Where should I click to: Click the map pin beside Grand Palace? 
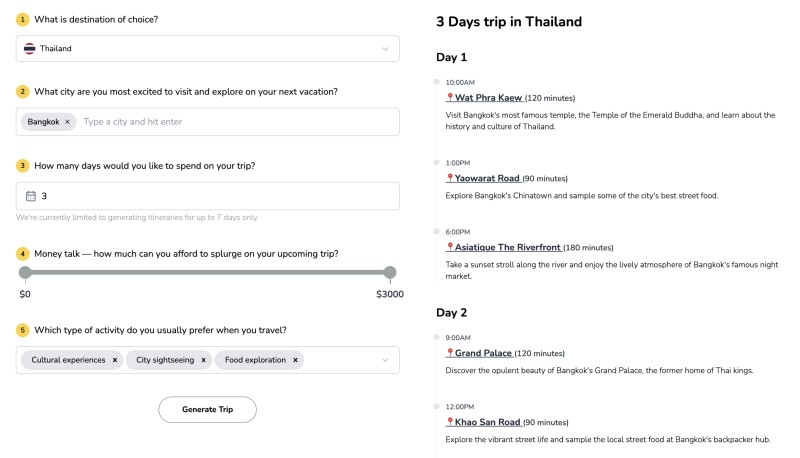click(x=450, y=352)
